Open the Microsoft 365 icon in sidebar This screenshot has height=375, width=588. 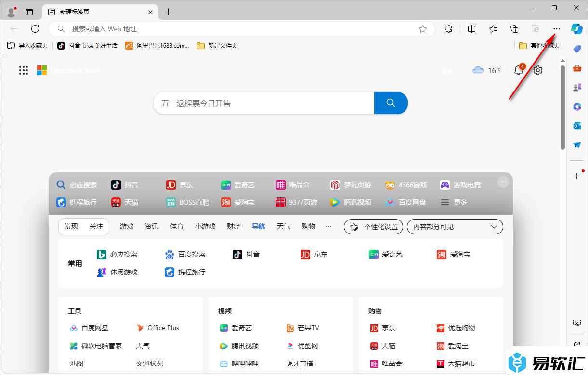[577, 107]
